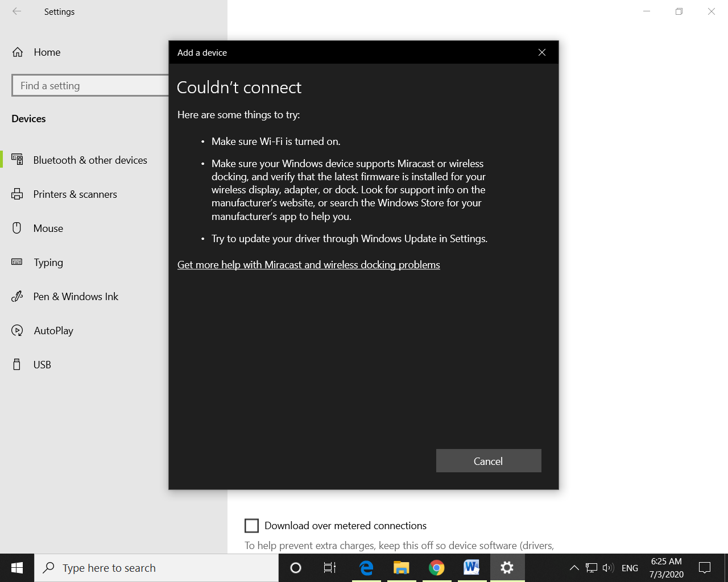Click the Settings back arrow
This screenshot has width=728, height=582.
coord(17,11)
